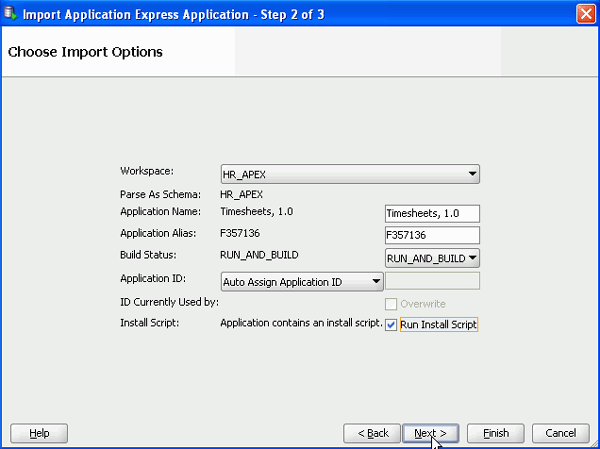Click the 'ID Currently Used by:' label
The width and height of the screenshot is (600, 449).
point(170,302)
